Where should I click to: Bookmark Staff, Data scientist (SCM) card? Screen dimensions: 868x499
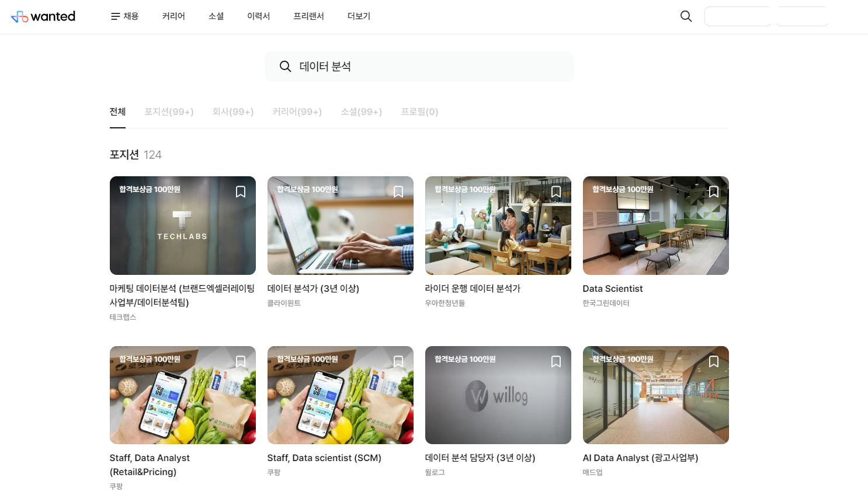click(x=398, y=362)
